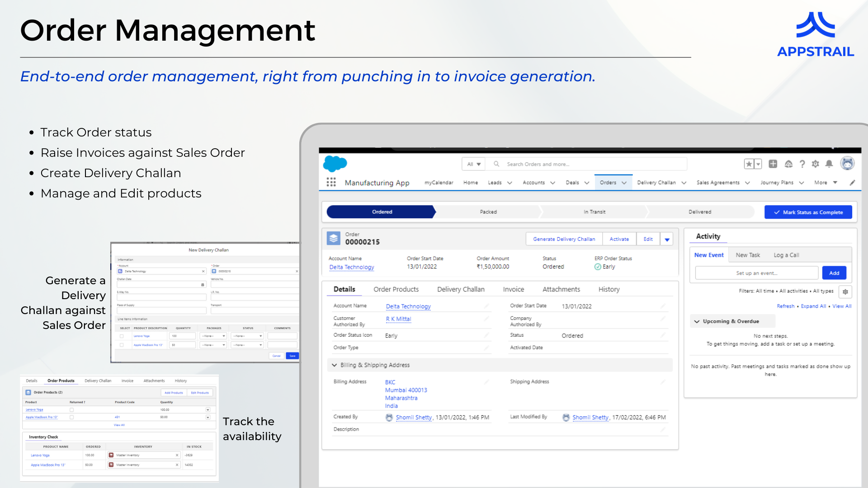Image resolution: width=868 pixels, height=488 pixels.
Task: Expand the Deals nav dropdown chevron
Action: click(x=587, y=183)
